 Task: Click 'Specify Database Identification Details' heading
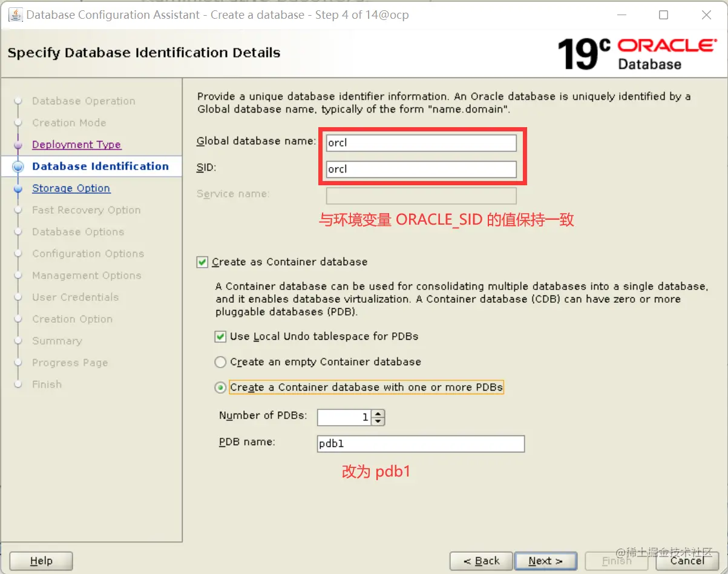click(144, 53)
